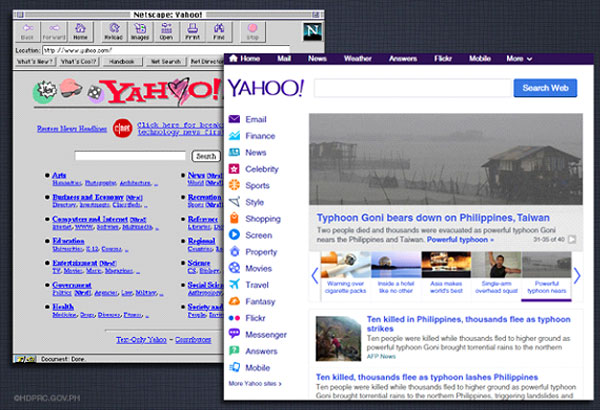The height and width of the screenshot is (410, 600).
Task: Click the Arts category link on old Yahoo
Action: coord(59,175)
